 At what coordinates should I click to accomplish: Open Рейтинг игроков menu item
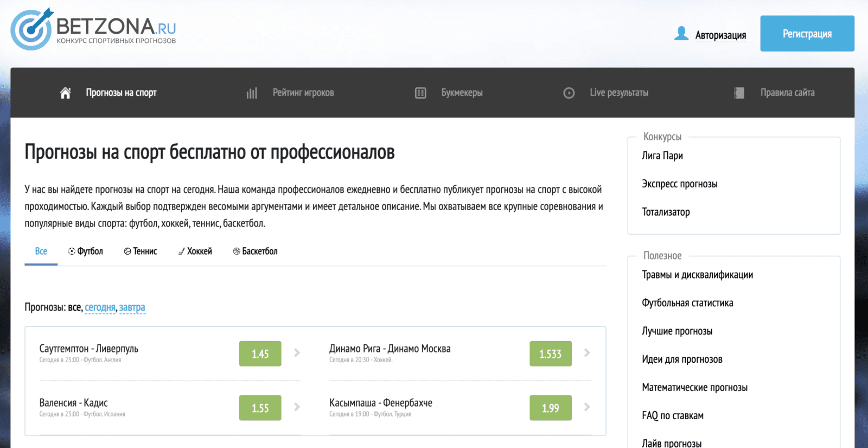point(303,93)
